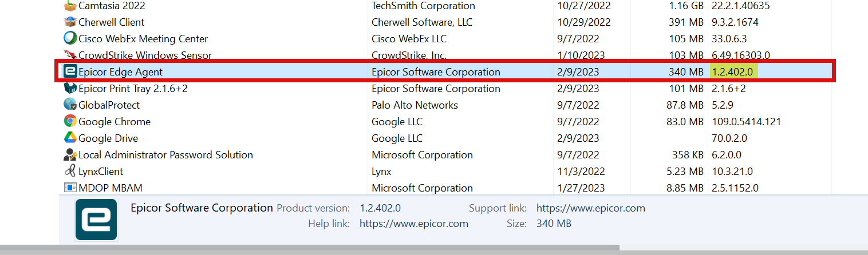Select the Google Chrome version 109.0.5414.121 entry

point(746,122)
